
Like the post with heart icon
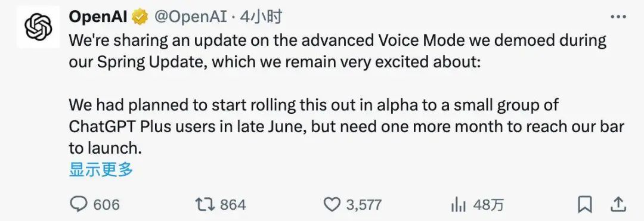[333, 204]
